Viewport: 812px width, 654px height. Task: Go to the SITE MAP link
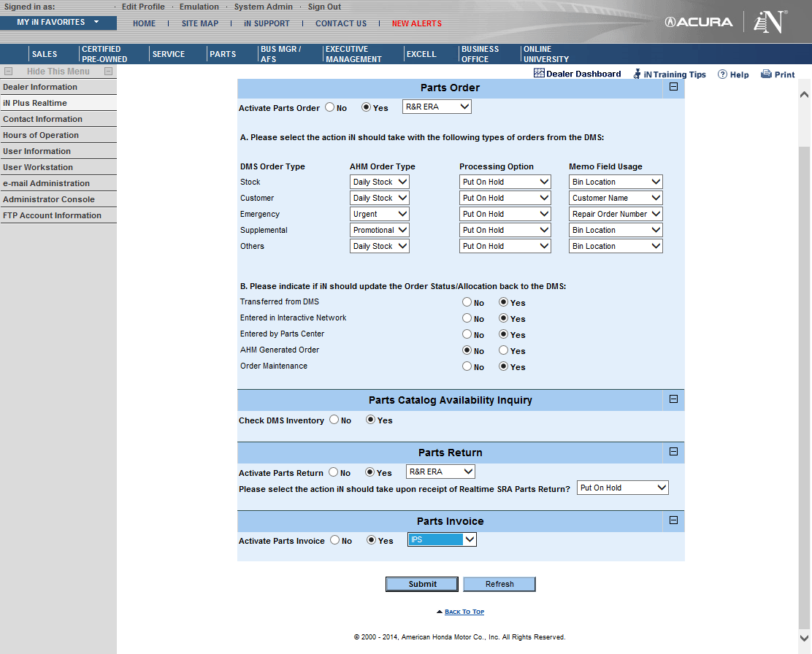[200, 23]
